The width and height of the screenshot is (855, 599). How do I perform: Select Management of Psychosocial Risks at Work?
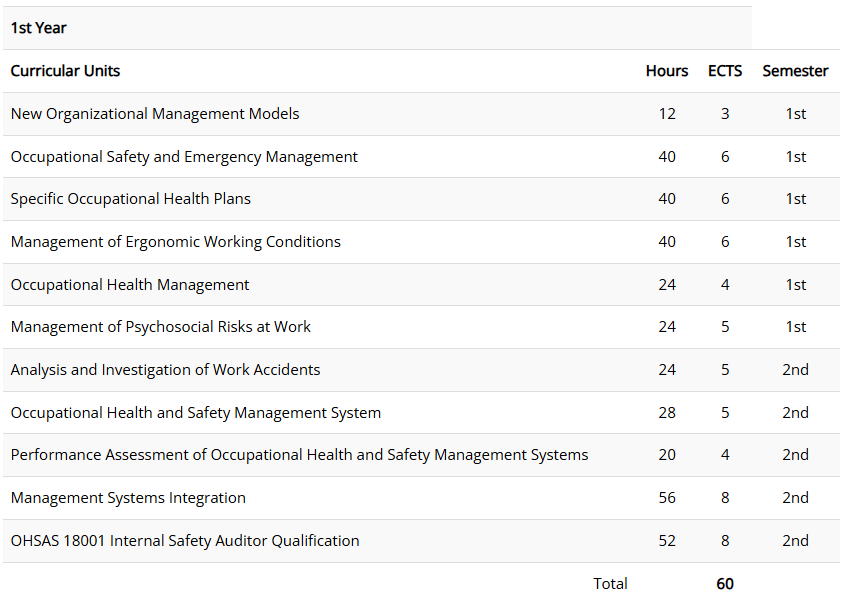pyautogui.click(x=161, y=327)
